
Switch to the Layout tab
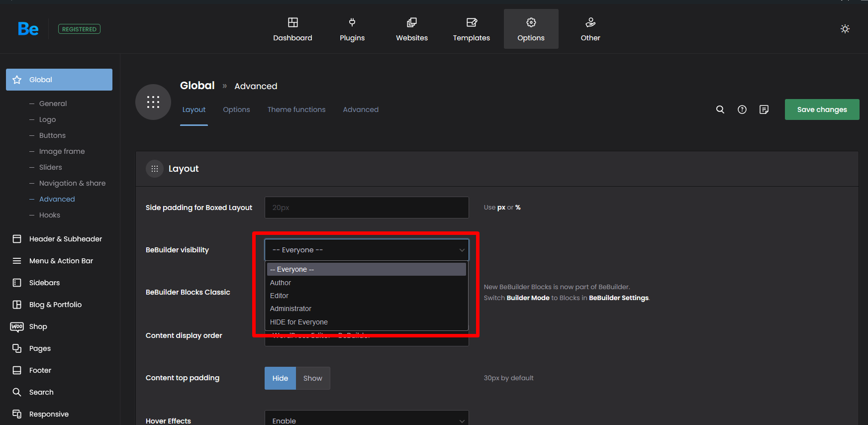pyautogui.click(x=194, y=109)
